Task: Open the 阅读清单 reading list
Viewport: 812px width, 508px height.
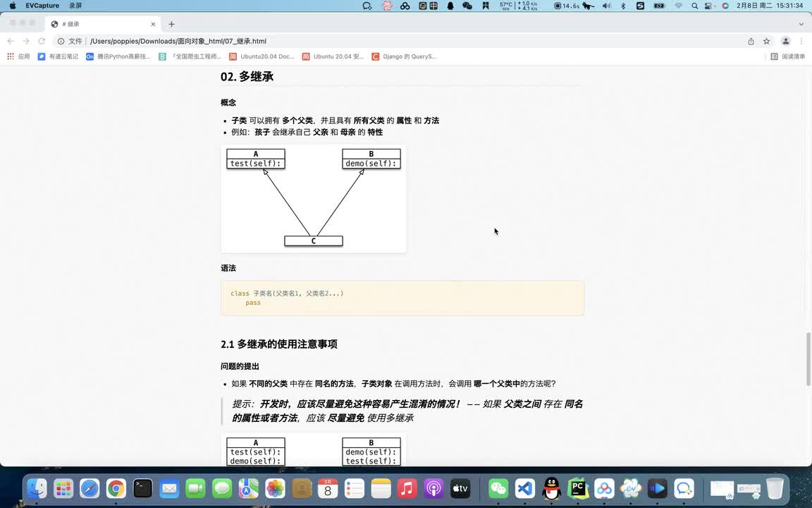Action: [787, 56]
